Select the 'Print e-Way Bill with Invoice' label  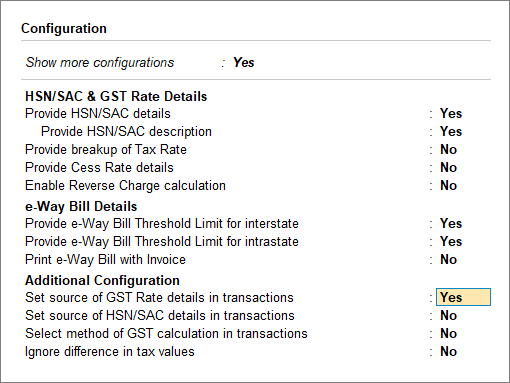(105, 259)
